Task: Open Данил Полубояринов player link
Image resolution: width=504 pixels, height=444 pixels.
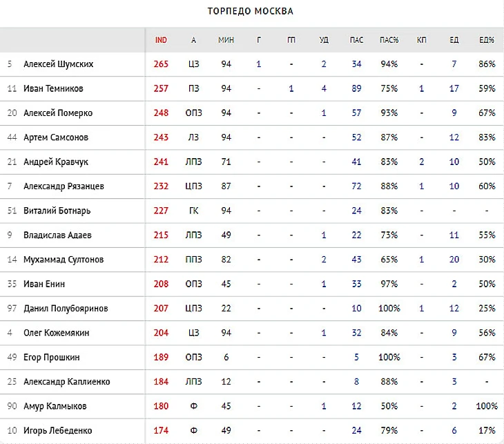Action: point(66,308)
